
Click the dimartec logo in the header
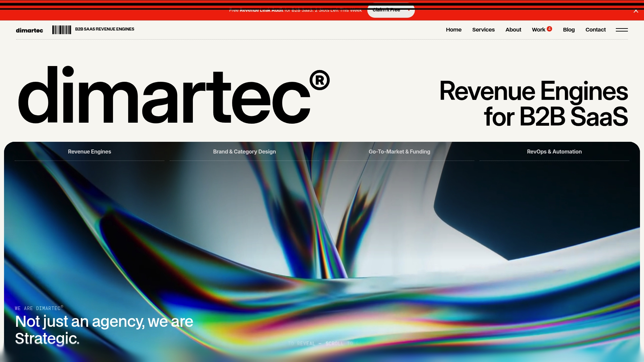(30, 30)
